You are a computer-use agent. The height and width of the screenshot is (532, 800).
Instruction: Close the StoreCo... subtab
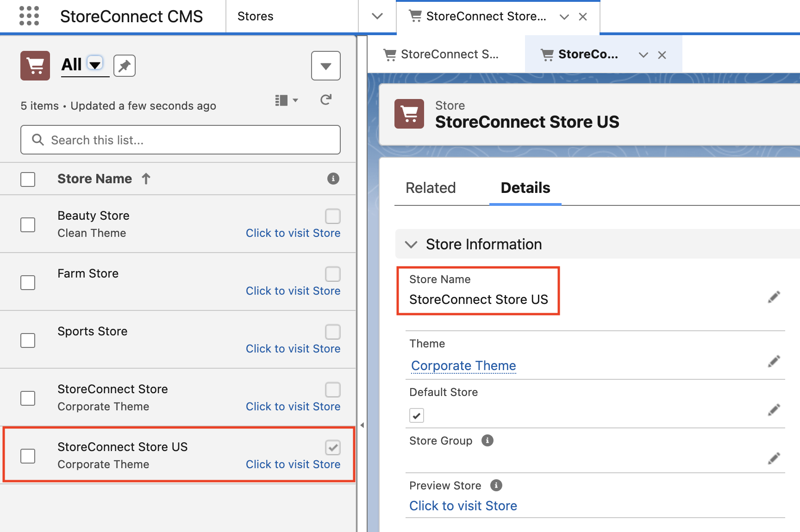coord(662,55)
